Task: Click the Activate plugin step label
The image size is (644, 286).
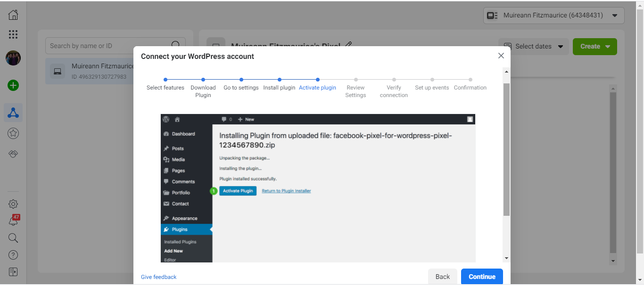Action: pyautogui.click(x=317, y=88)
